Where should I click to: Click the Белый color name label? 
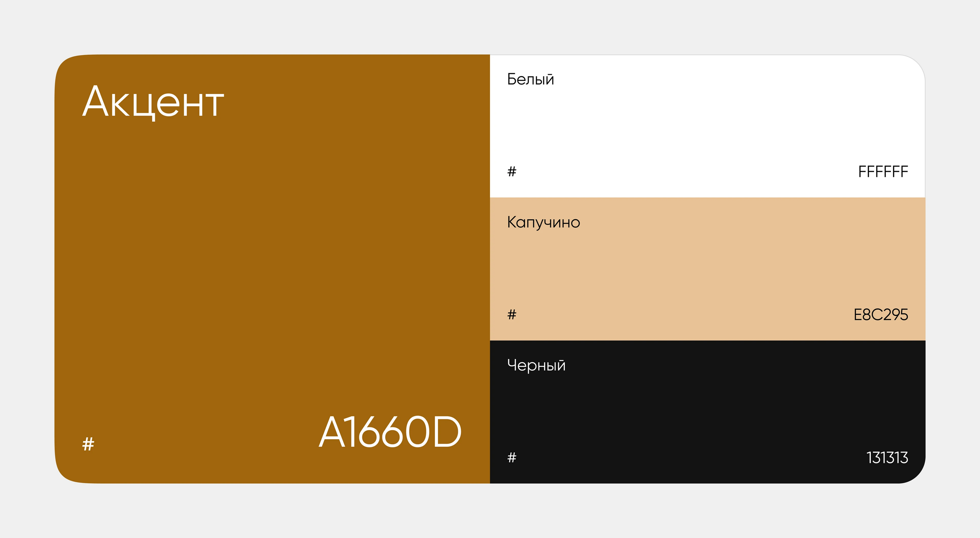pyautogui.click(x=530, y=79)
